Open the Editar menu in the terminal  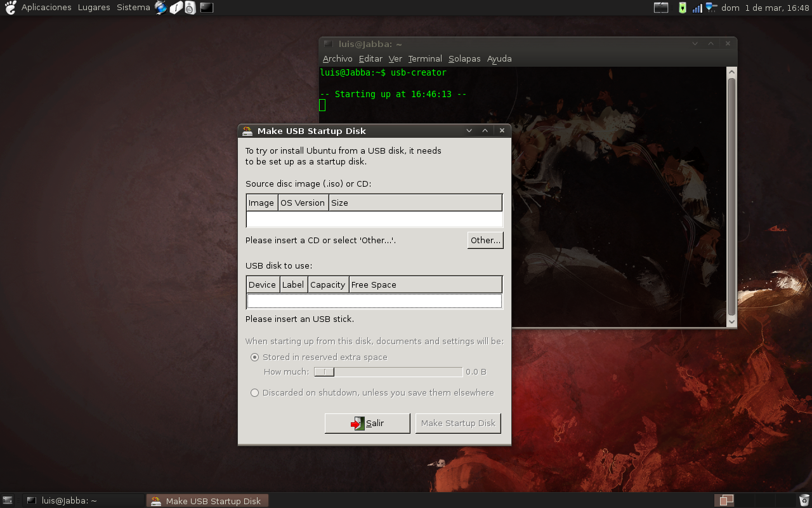(370, 58)
